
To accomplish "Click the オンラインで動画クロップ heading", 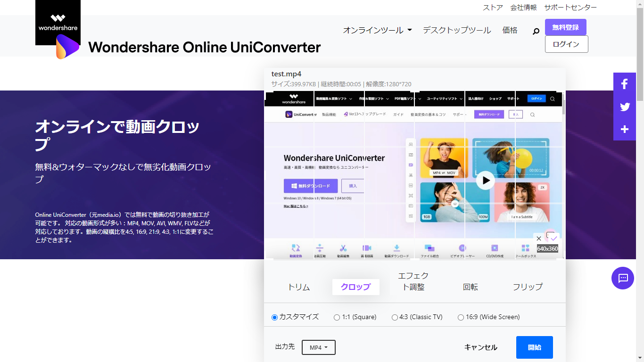I will tap(117, 135).
